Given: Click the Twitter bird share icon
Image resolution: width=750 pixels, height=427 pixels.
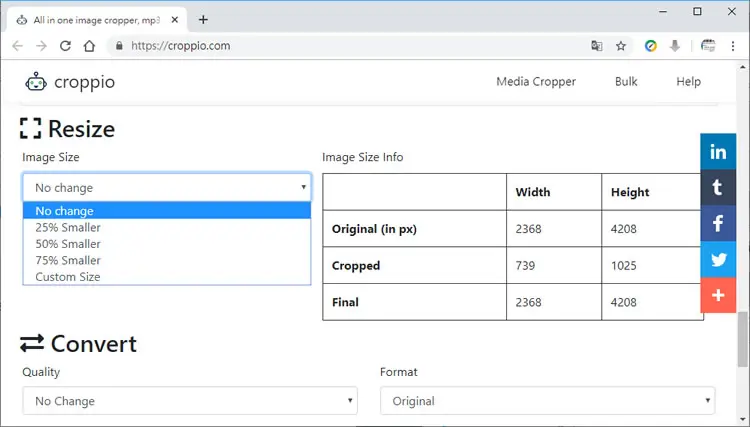Looking at the screenshot, I should click(x=718, y=259).
